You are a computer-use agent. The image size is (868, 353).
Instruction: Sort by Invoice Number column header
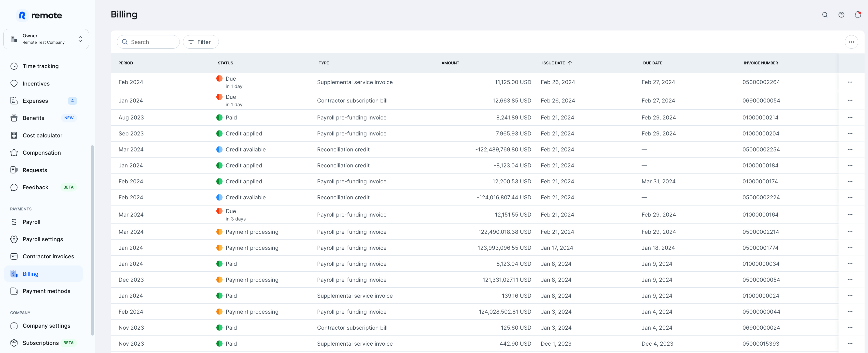tap(760, 63)
